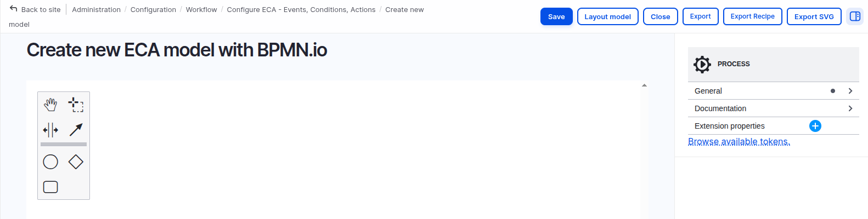Open Browse available tokens link
The image size is (868, 219).
pos(739,142)
